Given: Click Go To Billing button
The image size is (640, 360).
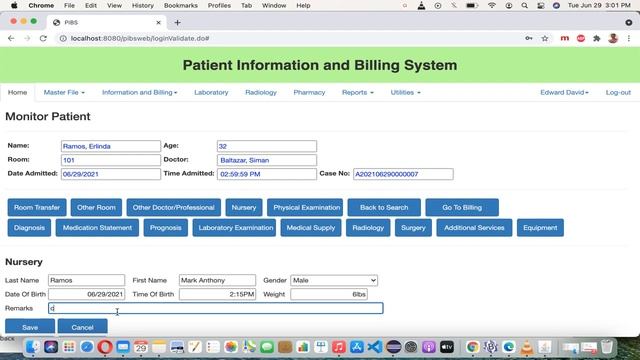Looking at the screenshot, I should (462, 207).
